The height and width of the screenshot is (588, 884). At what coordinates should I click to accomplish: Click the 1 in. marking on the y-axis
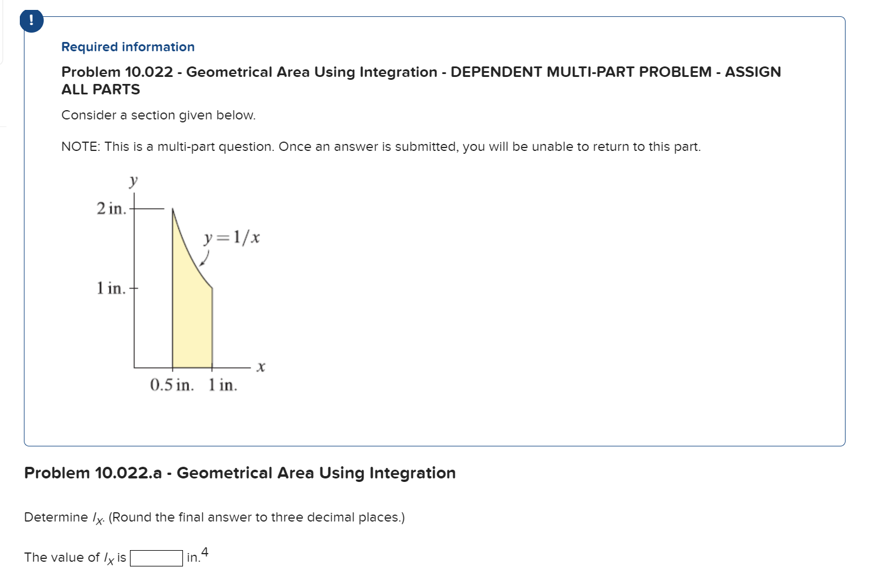click(111, 287)
